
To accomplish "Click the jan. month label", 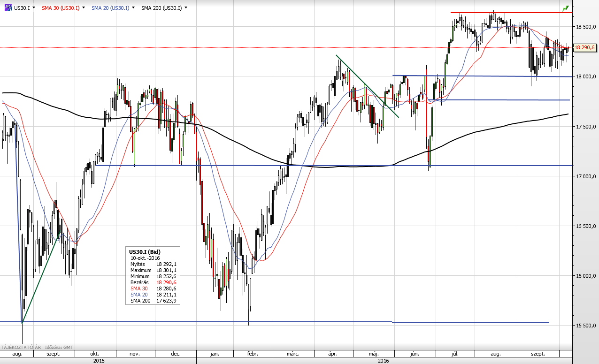I will (215, 354).
